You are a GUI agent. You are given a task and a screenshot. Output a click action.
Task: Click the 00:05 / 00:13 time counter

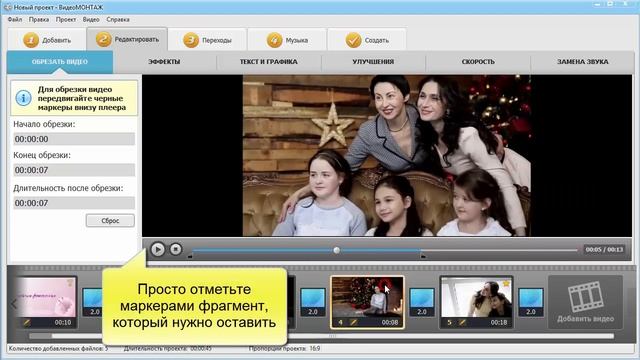(604, 249)
